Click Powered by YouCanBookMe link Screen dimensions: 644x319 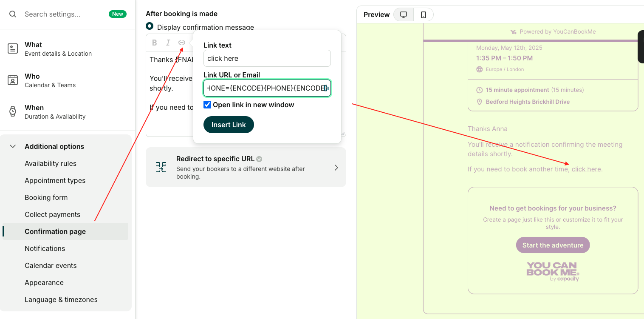click(x=553, y=31)
